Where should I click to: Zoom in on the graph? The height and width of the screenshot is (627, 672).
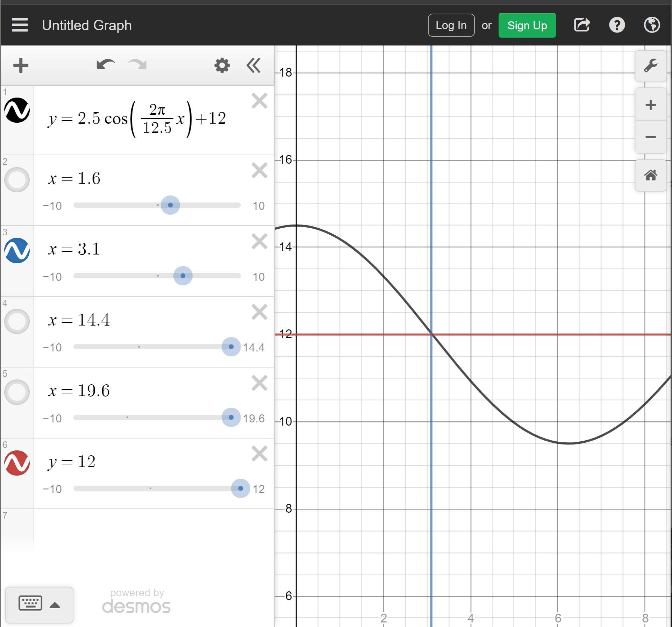[x=650, y=105]
